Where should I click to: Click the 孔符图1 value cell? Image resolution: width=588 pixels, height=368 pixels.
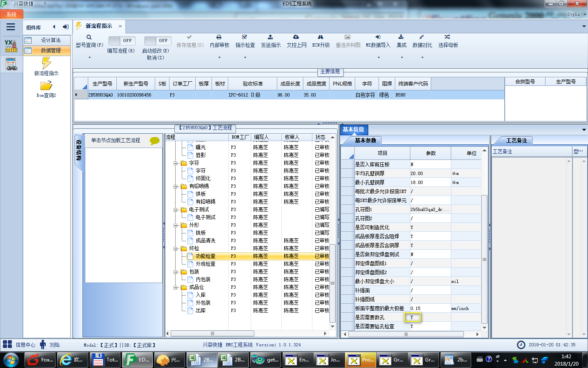click(x=430, y=209)
